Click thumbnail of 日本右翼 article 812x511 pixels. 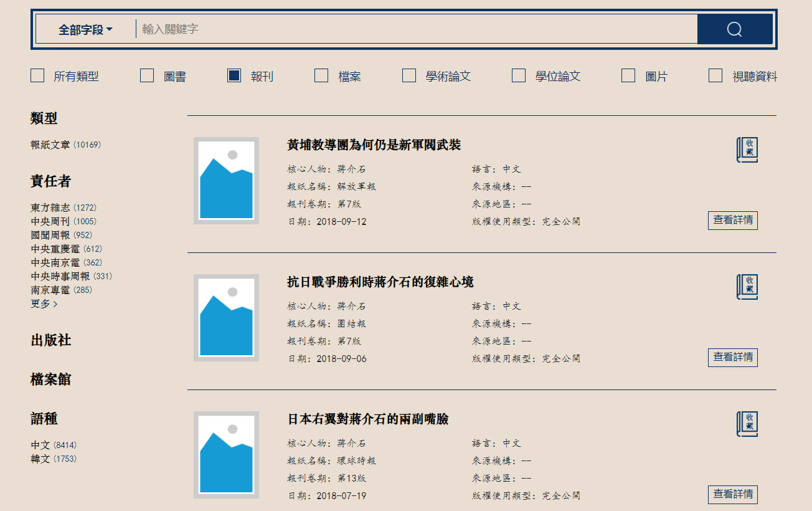click(x=226, y=455)
